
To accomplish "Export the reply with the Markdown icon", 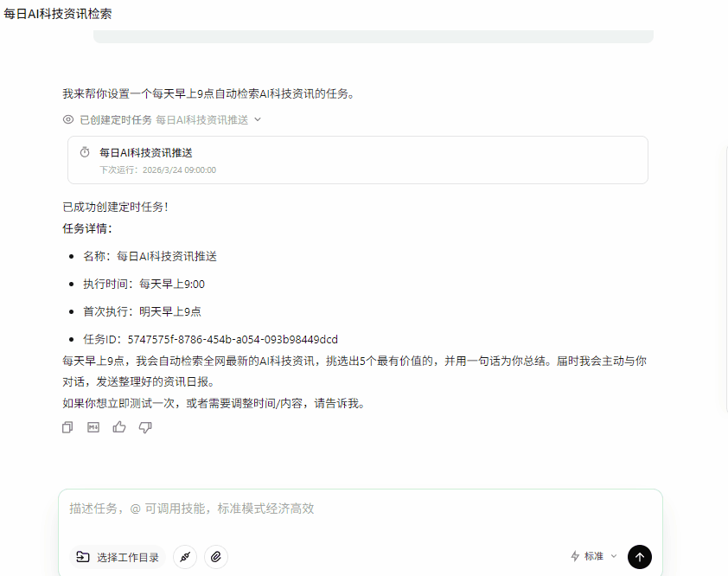I will (93, 426).
